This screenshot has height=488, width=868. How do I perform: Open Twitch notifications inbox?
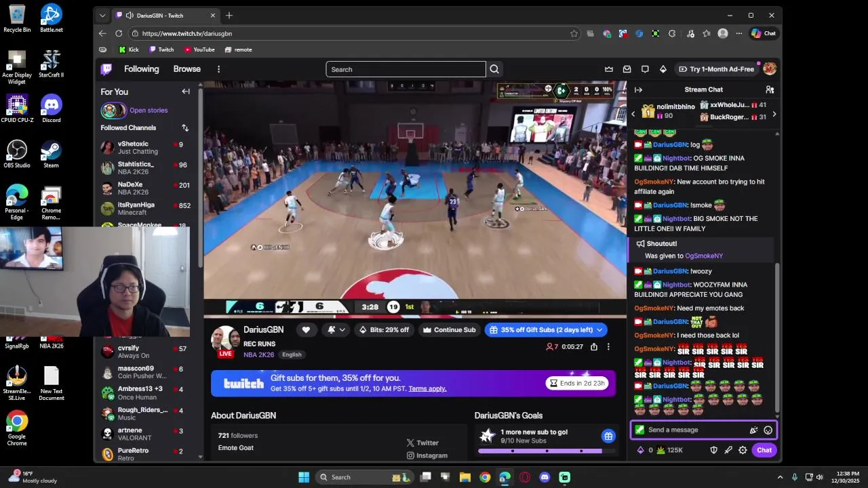[x=627, y=69]
